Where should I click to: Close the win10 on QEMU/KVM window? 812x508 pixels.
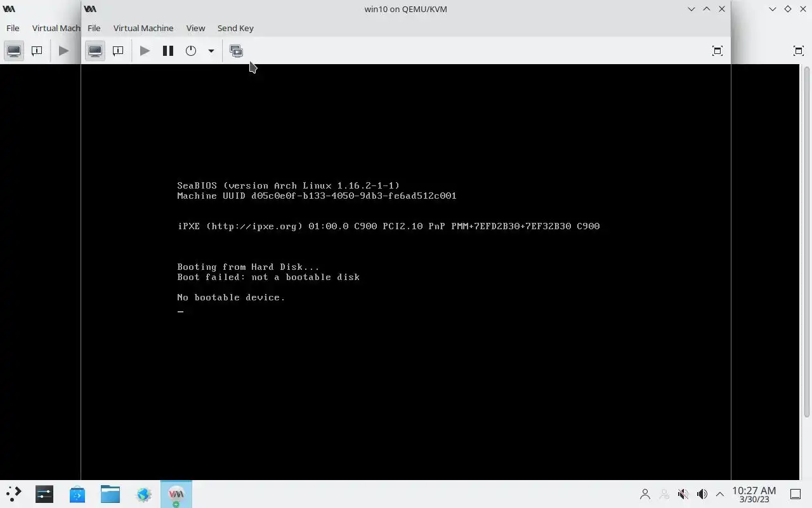click(x=722, y=9)
